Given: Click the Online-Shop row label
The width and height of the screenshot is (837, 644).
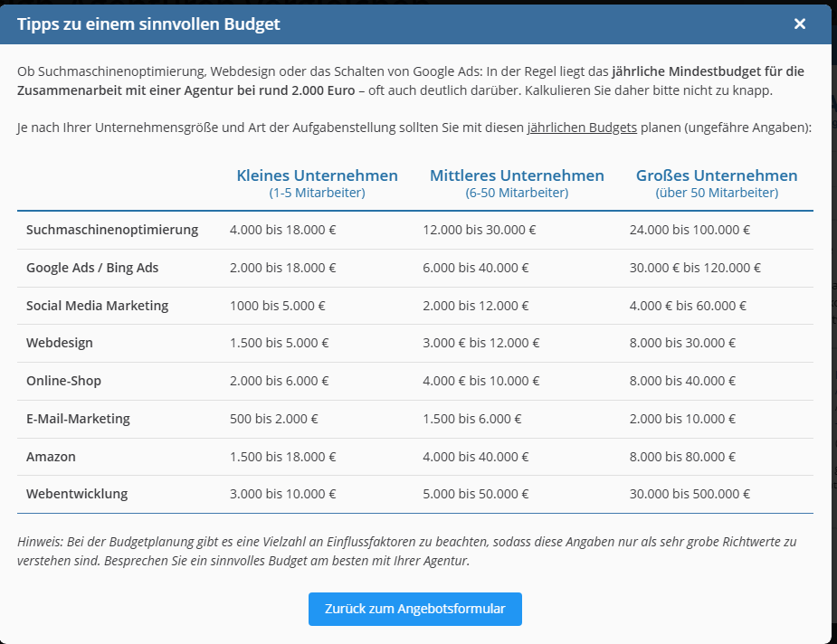Looking at the screenshot, I should [x=63, y=381].
